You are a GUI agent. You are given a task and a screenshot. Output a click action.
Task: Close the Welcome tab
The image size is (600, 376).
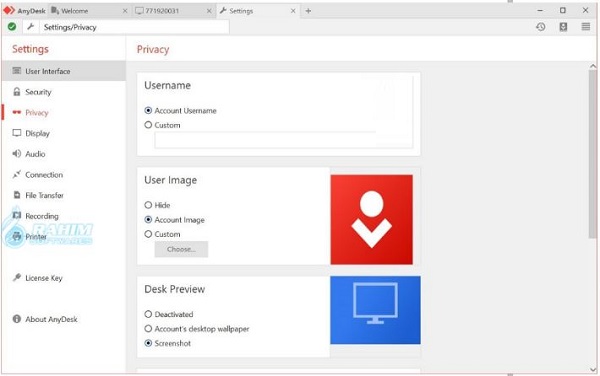pyautogui.click(x=125, y=11)
